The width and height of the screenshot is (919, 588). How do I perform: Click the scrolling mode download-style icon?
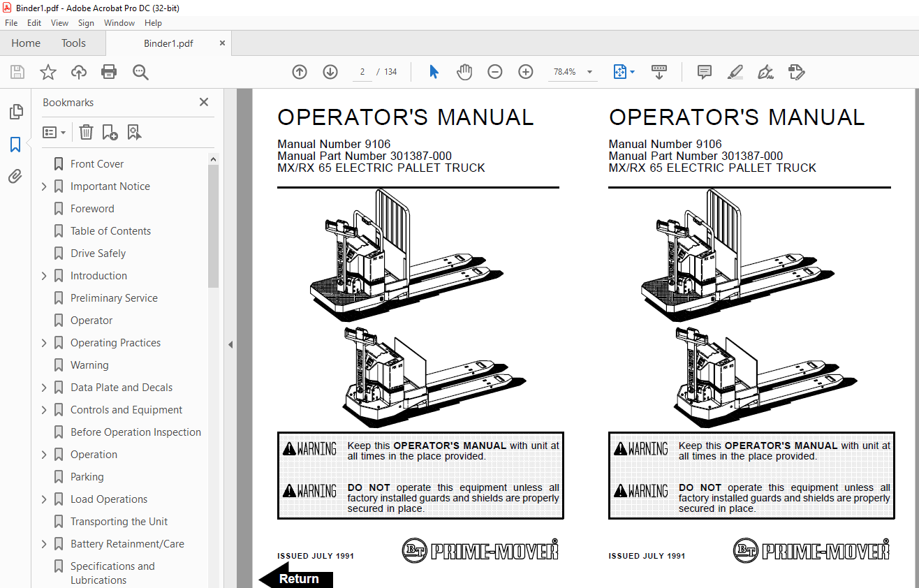click(x=659, y=72)
